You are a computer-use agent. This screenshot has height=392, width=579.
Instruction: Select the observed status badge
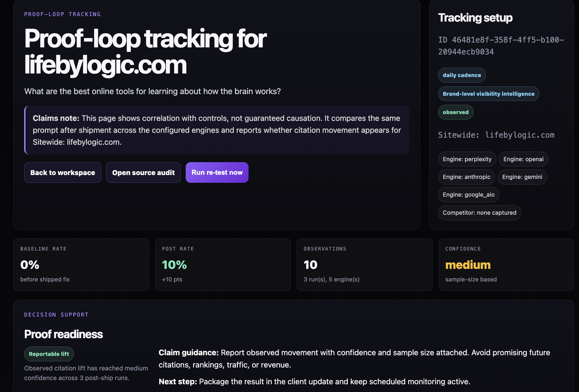point(456,112)
